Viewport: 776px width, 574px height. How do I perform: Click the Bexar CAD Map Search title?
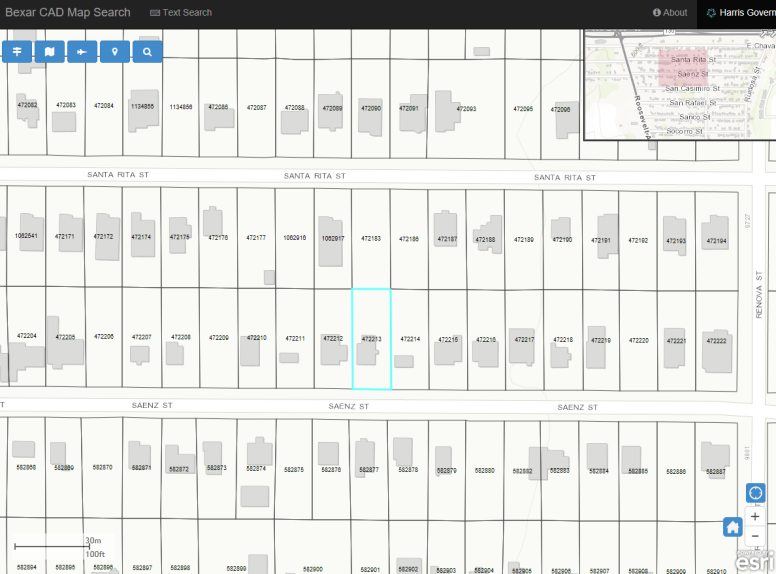(66, 13)
